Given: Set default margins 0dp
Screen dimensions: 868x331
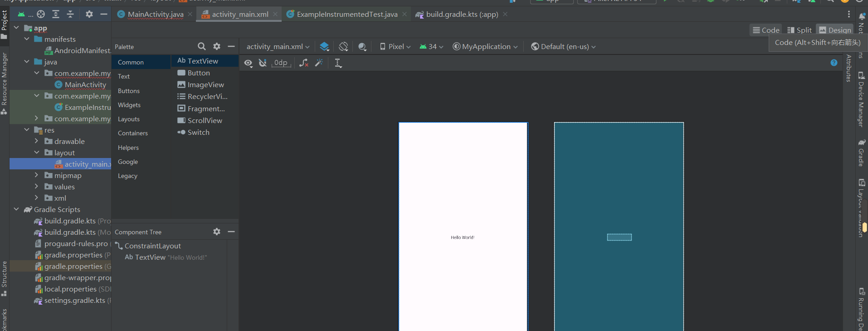Looking at the screenshot, I should pos(281,63).
